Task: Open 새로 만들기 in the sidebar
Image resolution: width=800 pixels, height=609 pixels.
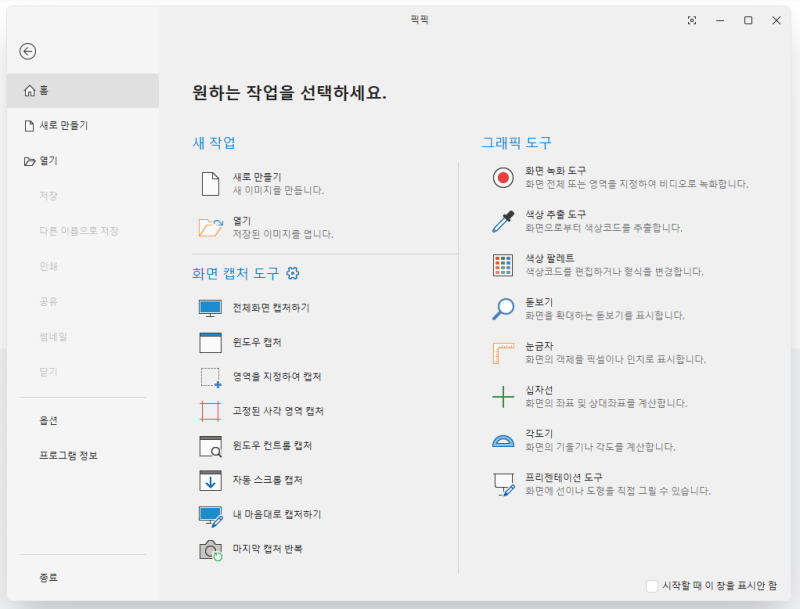Action: pos(83,125)
